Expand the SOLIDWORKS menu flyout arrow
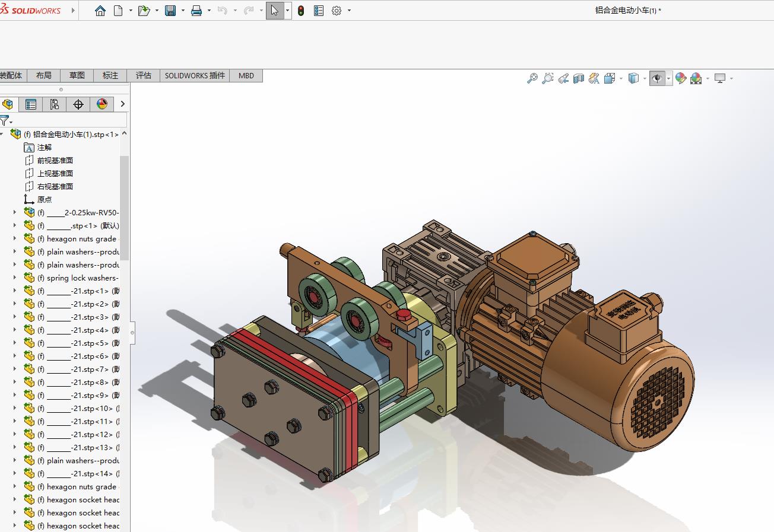This screenshot has height=532, width=774. point(73,10)
